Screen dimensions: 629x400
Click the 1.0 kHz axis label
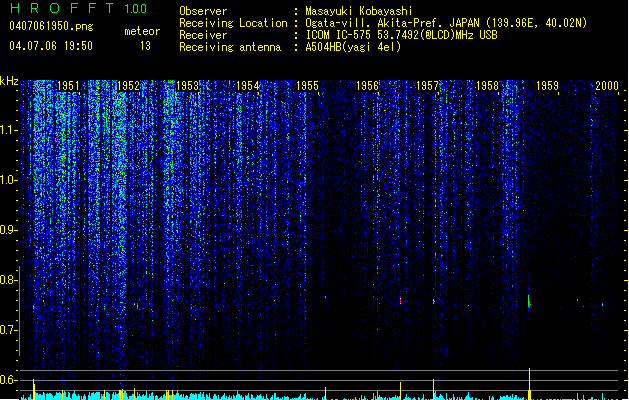click(x=9, y=180)
